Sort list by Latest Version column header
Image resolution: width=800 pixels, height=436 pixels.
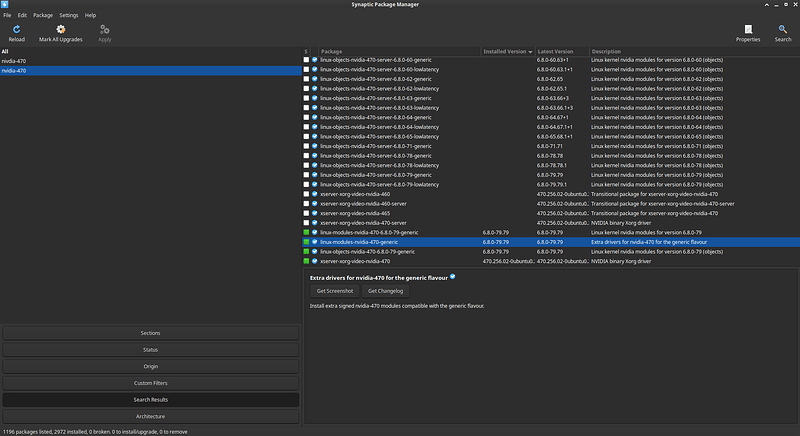561,51
